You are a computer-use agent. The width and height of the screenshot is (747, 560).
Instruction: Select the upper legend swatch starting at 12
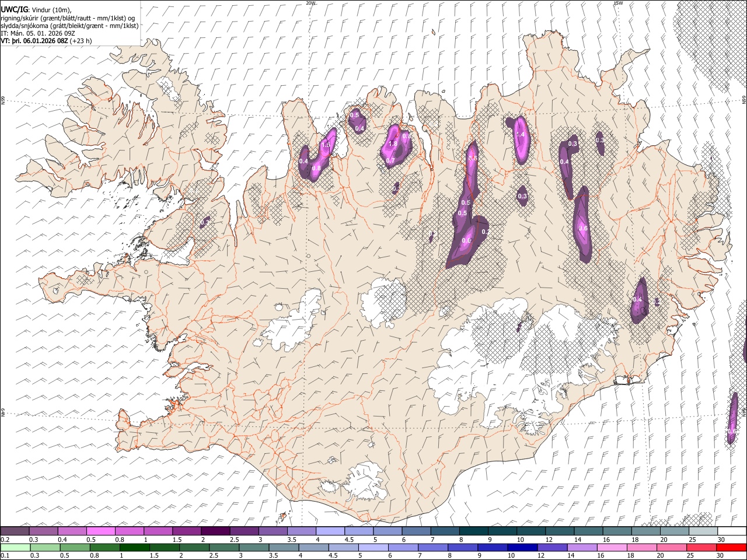point(559,531)
